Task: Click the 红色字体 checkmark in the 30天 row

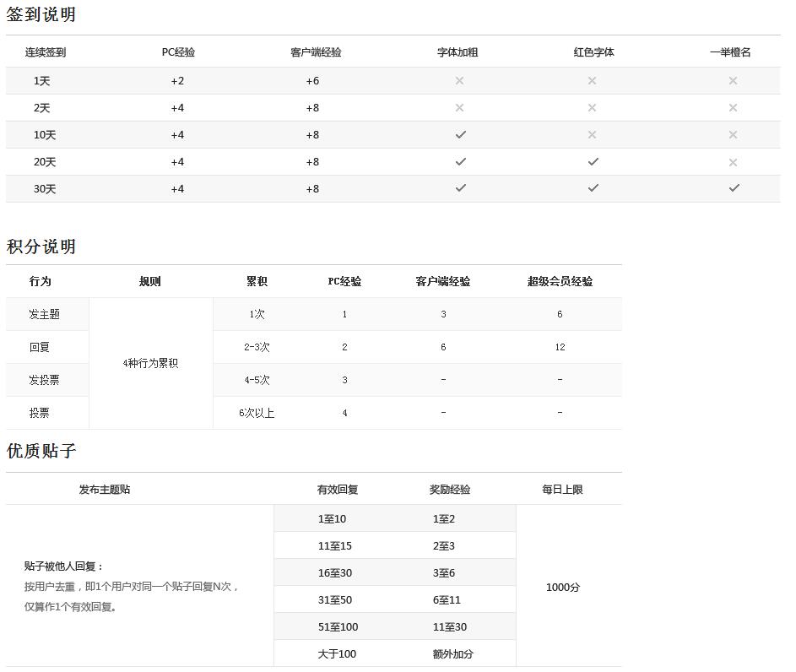Action: [x=593, y=189]
